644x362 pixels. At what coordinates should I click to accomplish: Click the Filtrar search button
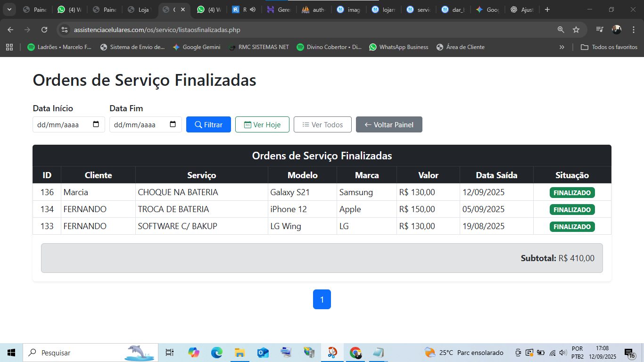(x=208, y=124)
